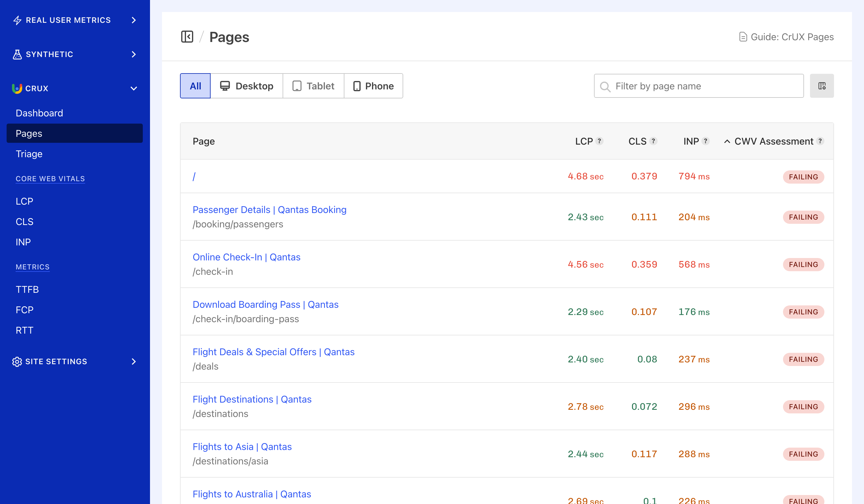Collapse the CRUX section chevron

coord(134,88)
